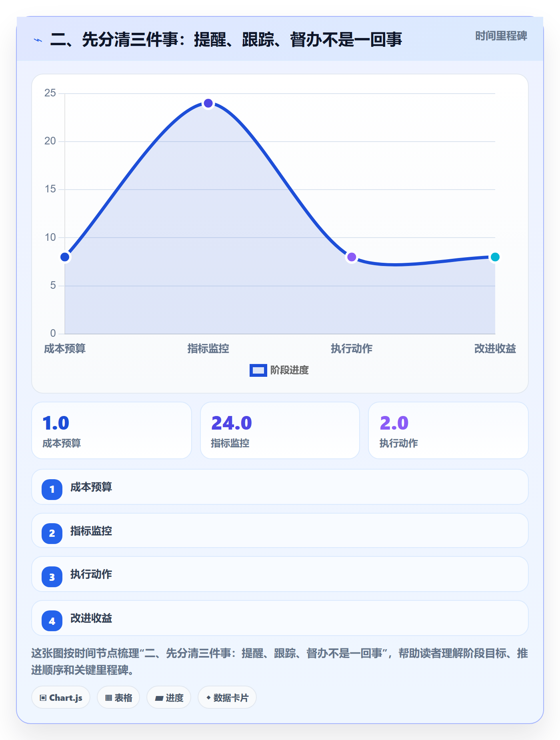Image resolution: width=560 pixels, height=740 pixels.
Task: Click the 指标监控 x-axis label
Action: pyautogui.click(x=208, y=349)
